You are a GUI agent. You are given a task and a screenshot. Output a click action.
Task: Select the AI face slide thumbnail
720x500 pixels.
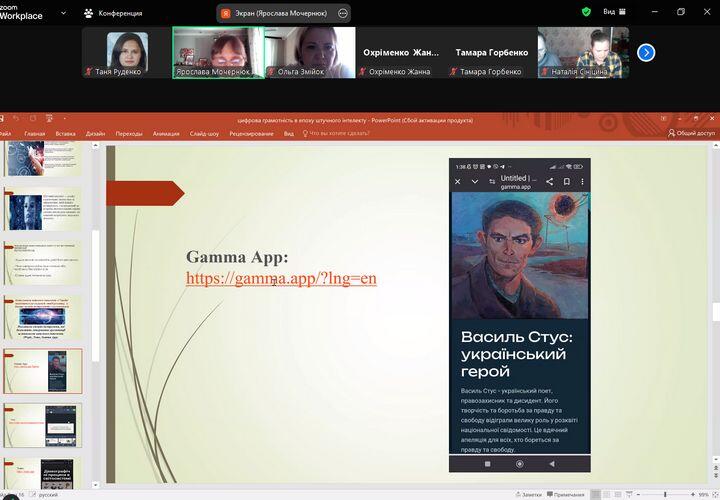pyautogui.click(x=43, y=209)
